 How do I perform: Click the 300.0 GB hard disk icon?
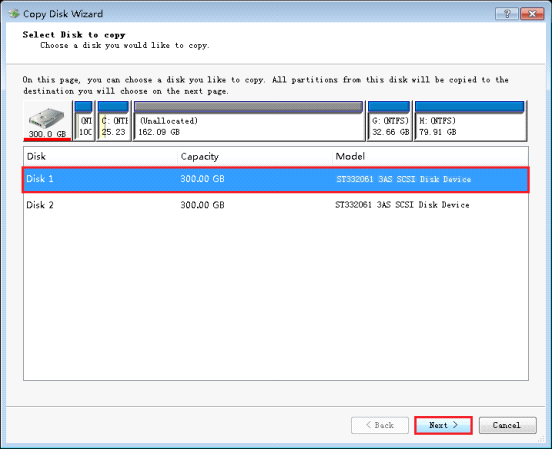click(x=47, y=121)
